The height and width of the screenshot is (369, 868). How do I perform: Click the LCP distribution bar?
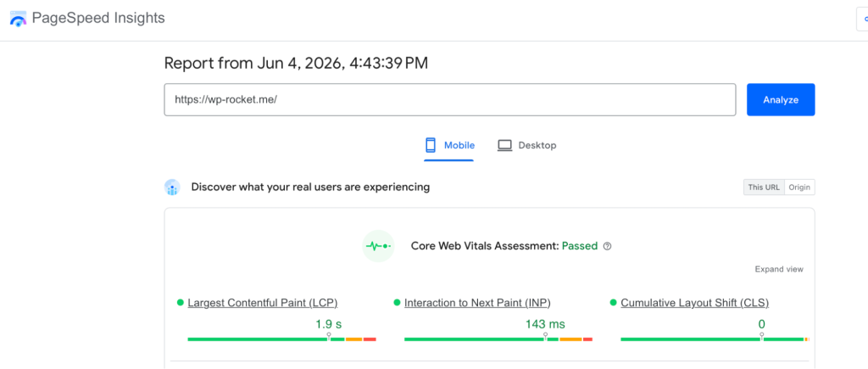point(281,339)
